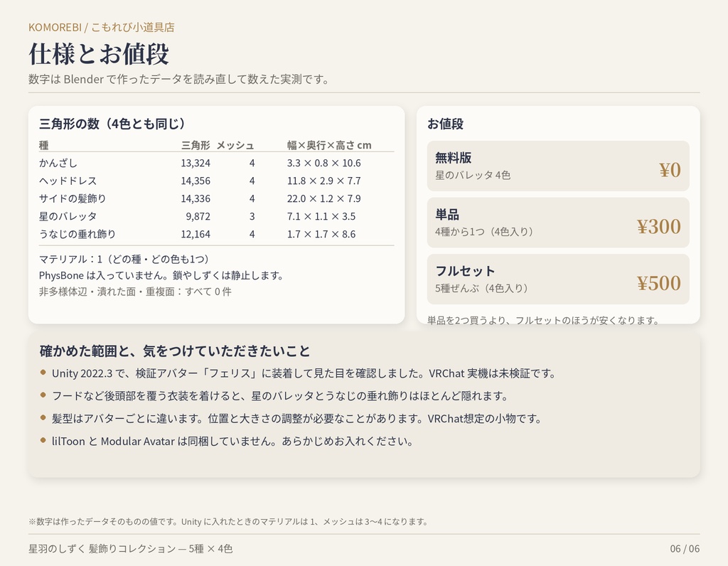Click the ¥0 price
Viewport: 728px width, 566px height.
click(x=670, y=171)
